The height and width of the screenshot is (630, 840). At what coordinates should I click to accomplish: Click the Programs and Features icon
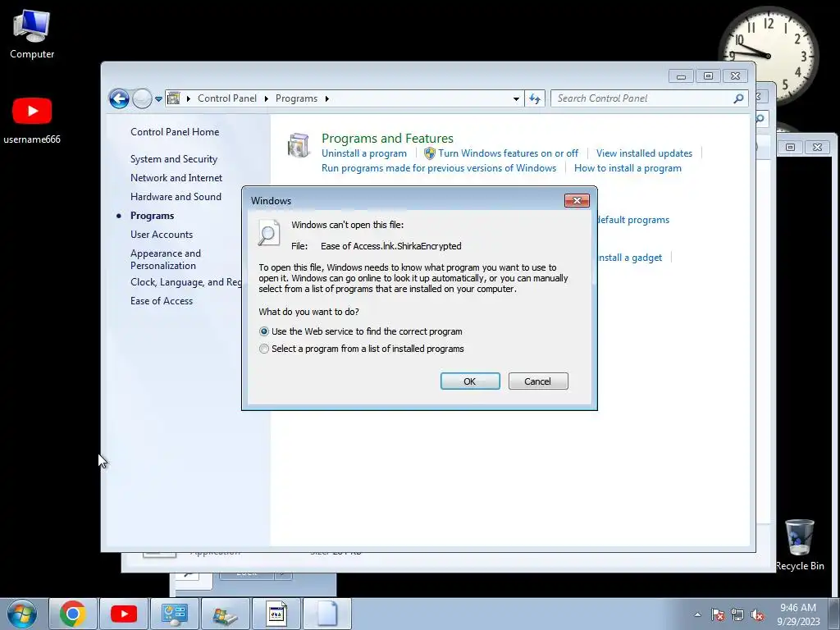pyautogui.click(x=299, y=146)
